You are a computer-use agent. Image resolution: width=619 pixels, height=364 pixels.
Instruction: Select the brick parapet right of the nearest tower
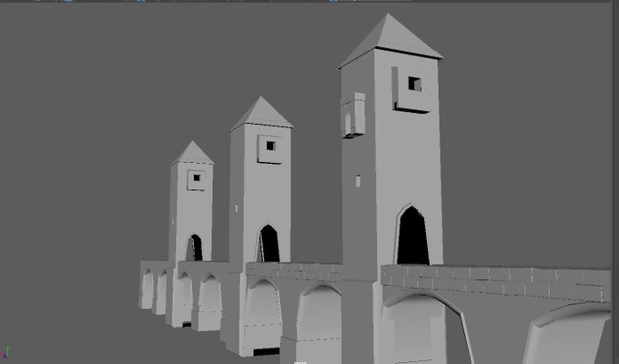point(496,282)
